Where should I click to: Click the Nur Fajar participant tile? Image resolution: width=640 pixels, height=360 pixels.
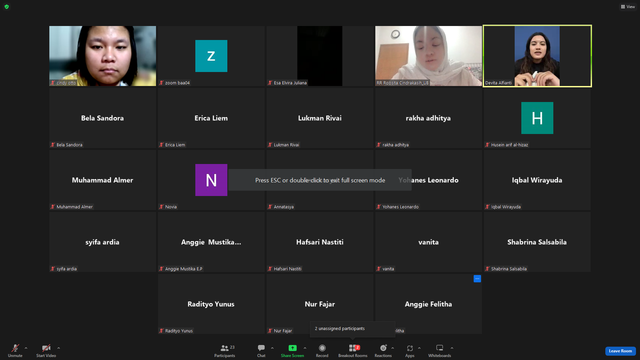tap(320, 304)
